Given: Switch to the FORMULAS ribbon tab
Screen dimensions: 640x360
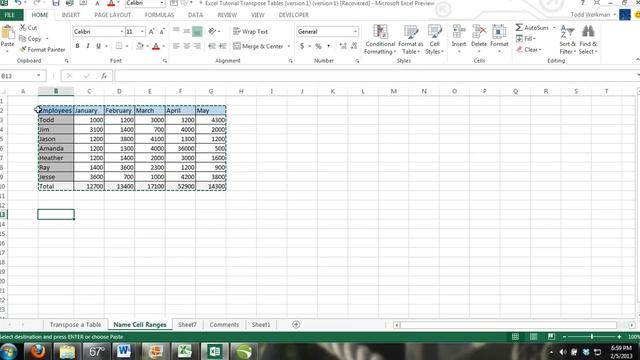Looking at the screenshot, I should point(159,15).
